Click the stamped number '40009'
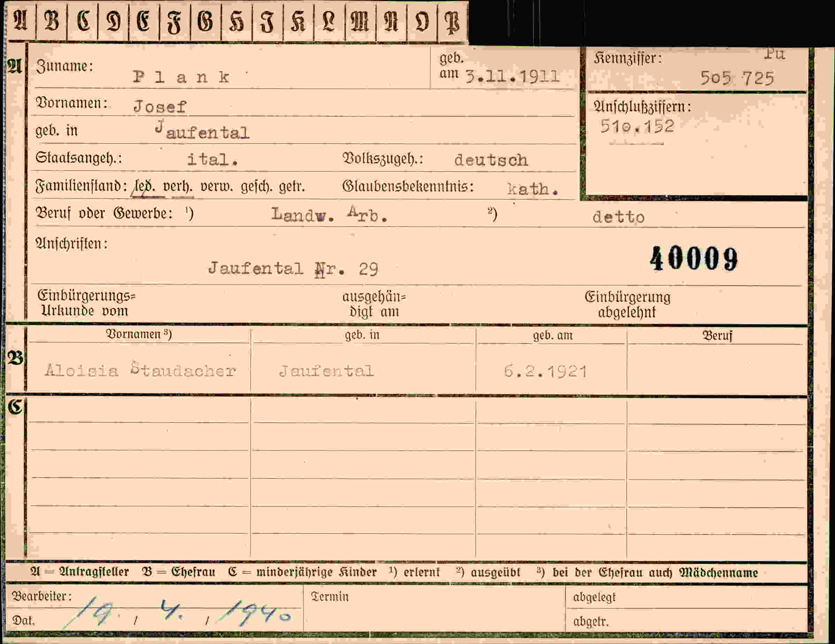Viewport: 835px width, 644px height. pyautogui.click(x=694, y=259)
